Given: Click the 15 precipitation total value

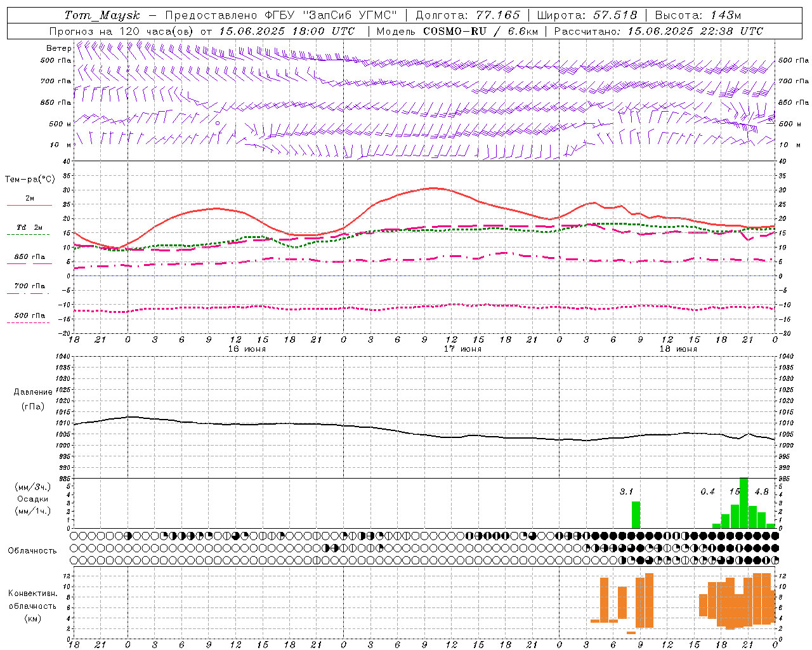Looking at the screenshot, I should [x=734, y=491].
